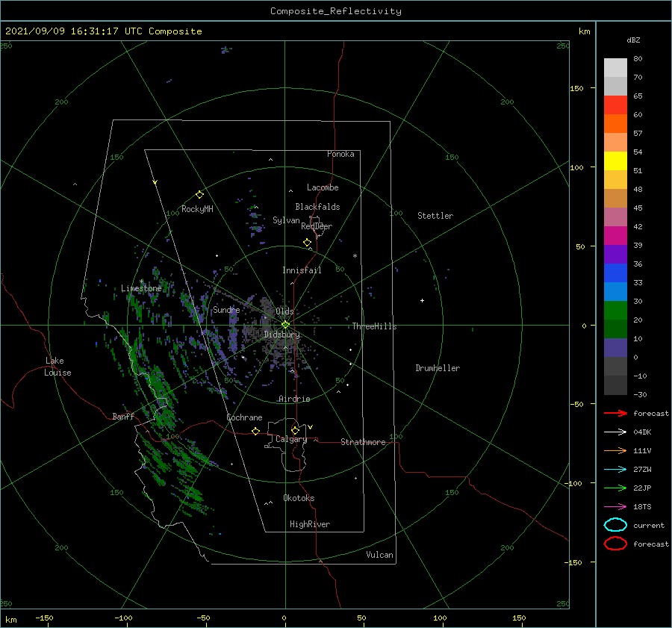Viewport: 672px width, 628px height.
Task: Click the Didsbury label
Action: click(281, 335)
